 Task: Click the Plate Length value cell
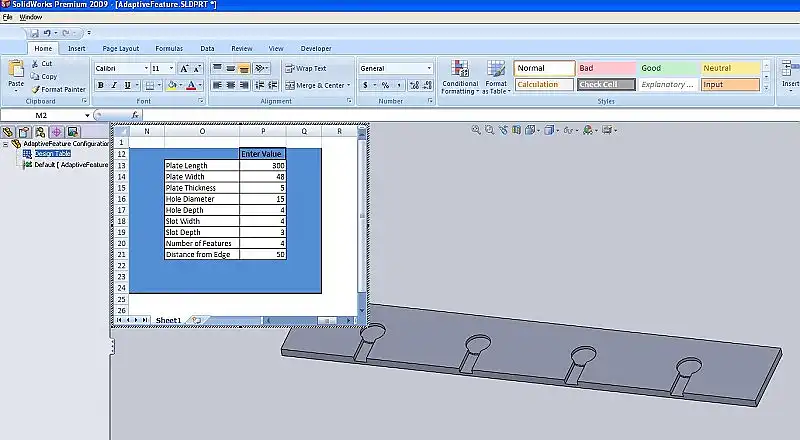(x=263, y=165)
